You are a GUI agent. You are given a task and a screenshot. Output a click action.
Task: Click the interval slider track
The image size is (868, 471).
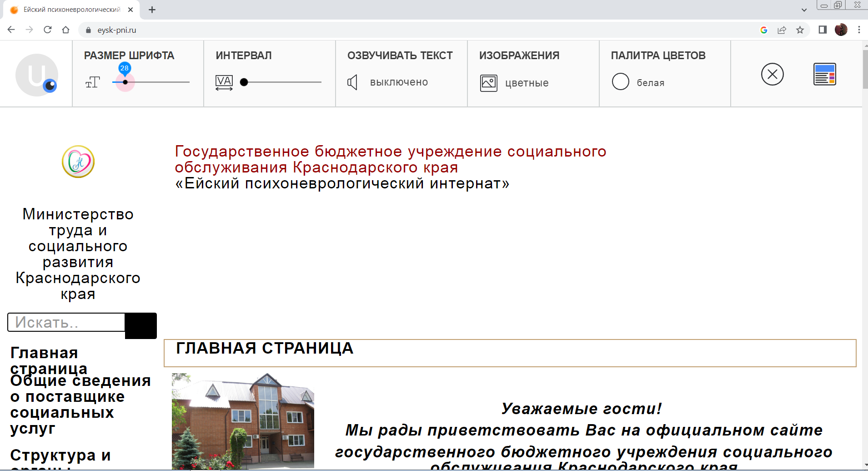pos(282,82)
